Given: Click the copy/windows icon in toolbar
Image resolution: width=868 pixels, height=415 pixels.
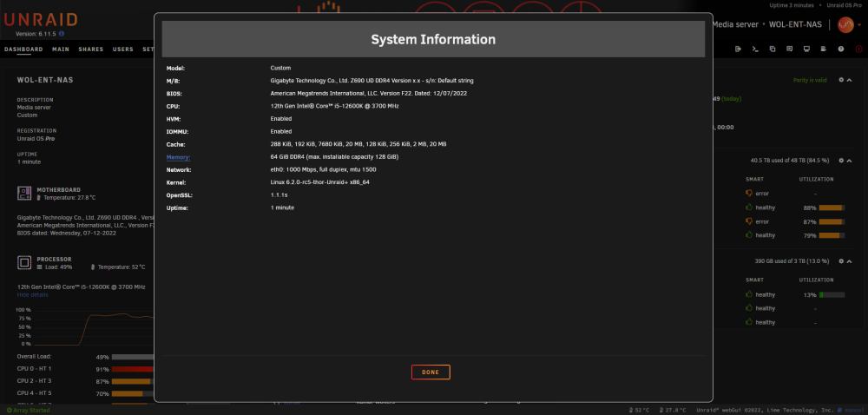Looking at the screenshot, I should point(773,49).
